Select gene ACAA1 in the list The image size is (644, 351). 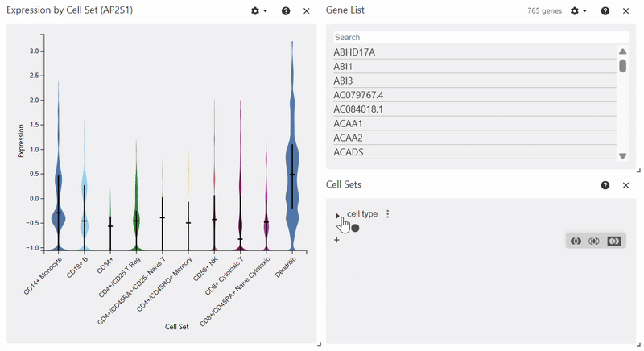pos(475,124)
